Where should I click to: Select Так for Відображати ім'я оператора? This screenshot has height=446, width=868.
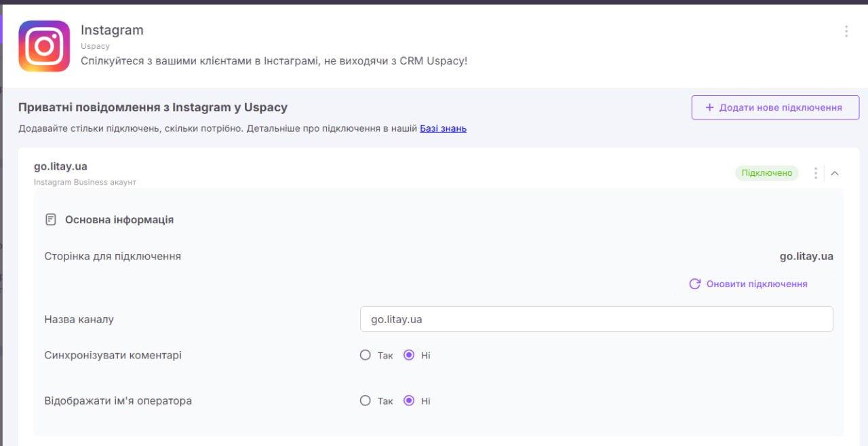click(366, 401)
